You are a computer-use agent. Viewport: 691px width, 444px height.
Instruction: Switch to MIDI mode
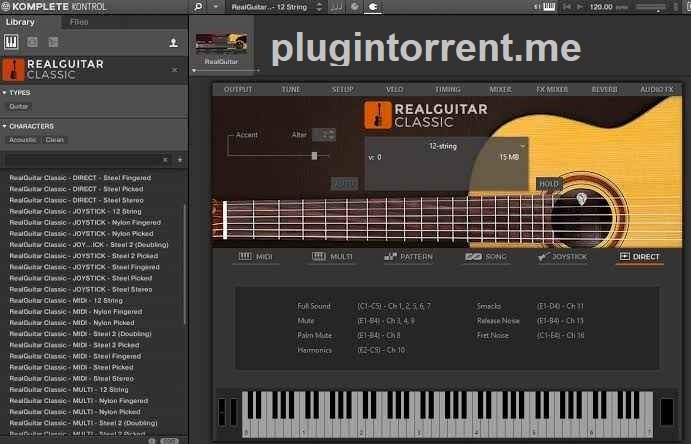pyautogui.click(x=256, y=256)
